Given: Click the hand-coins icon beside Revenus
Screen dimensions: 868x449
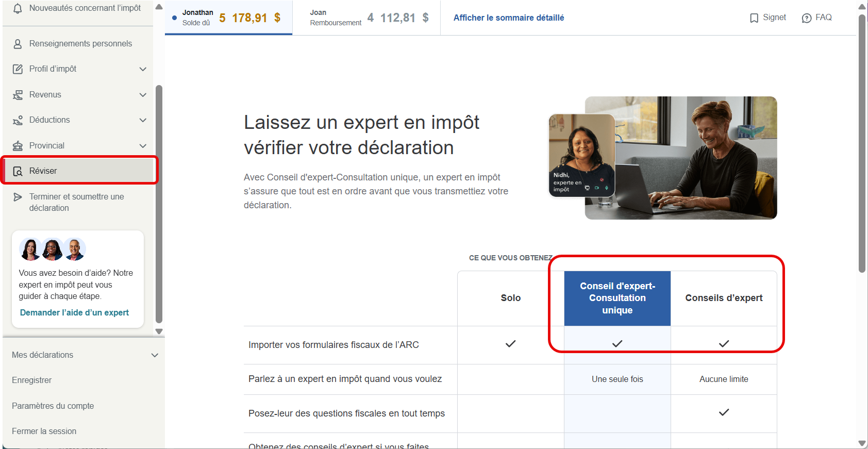Looking at the screenshot, I should click(18, 95).
